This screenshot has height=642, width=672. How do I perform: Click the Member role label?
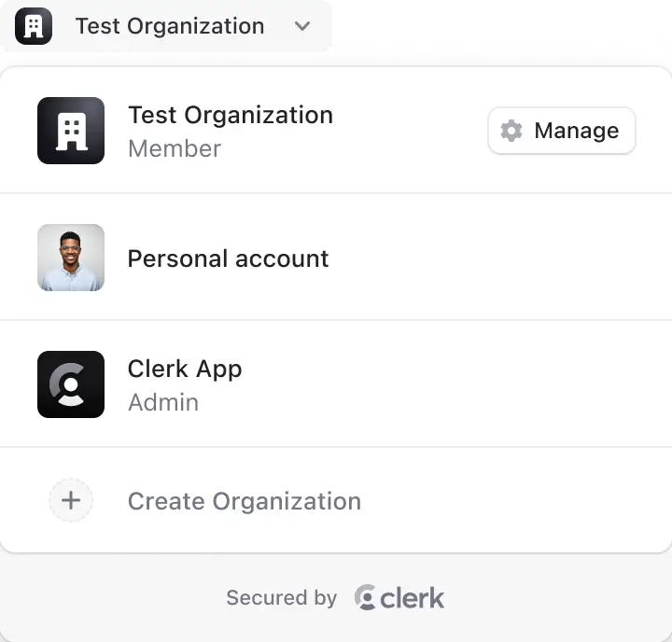pos(174,149)
